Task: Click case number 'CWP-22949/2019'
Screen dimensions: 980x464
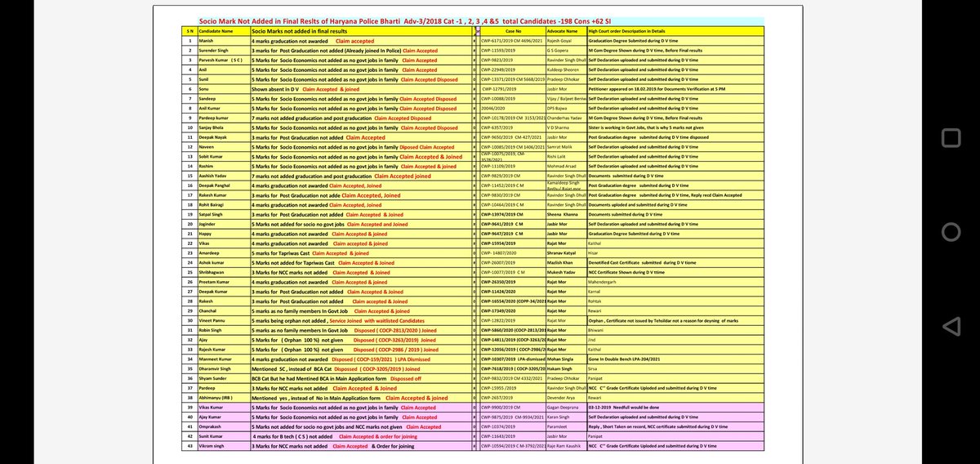Action: (x=498, y=69)
